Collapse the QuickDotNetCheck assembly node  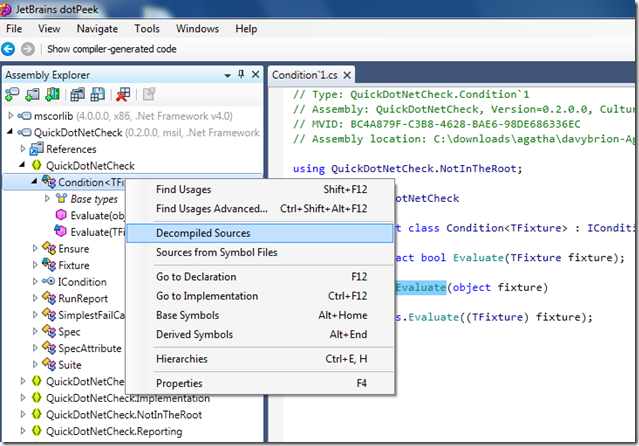[x=10, y=132]
